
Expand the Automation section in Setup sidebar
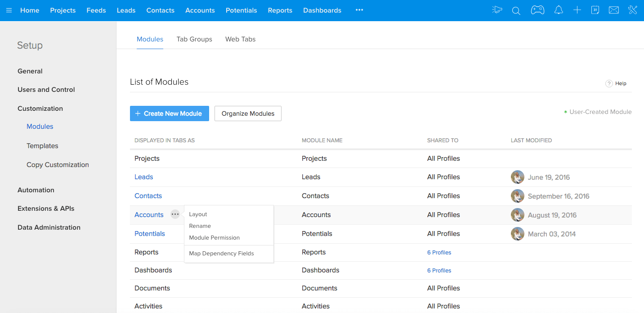pyautogui.click(x=36, y=190)
